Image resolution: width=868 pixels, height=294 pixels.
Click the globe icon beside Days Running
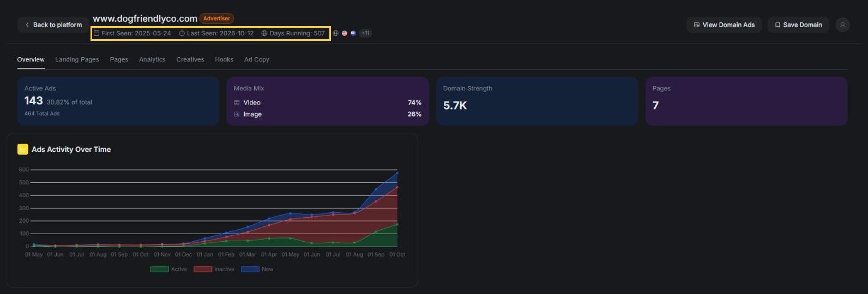[264, 33]
